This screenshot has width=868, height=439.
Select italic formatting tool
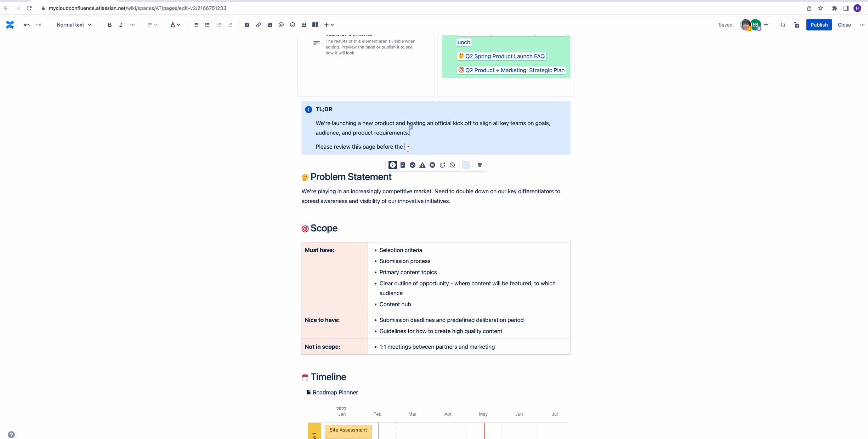tap(121, 25)
